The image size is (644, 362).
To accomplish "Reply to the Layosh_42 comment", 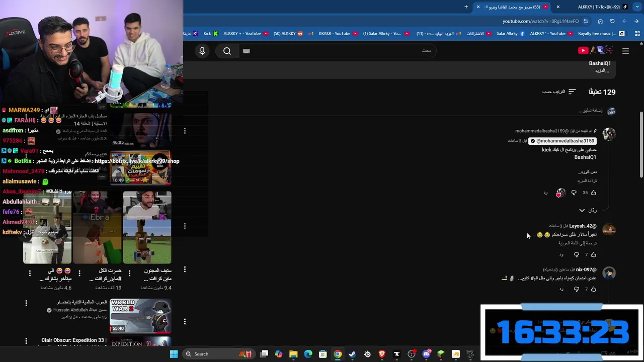I will pyautogui.click(x=561, y=254).
